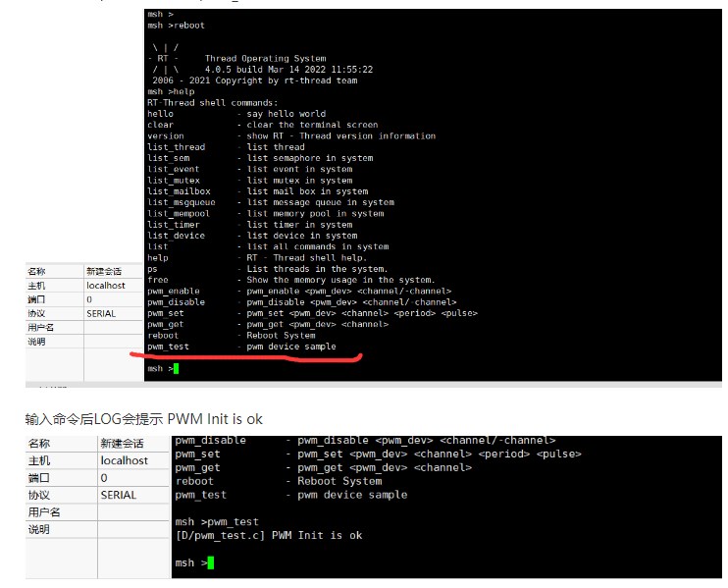Click green cursor in lower terminal prompt
The image size is (728, 588).
(211, 562)
